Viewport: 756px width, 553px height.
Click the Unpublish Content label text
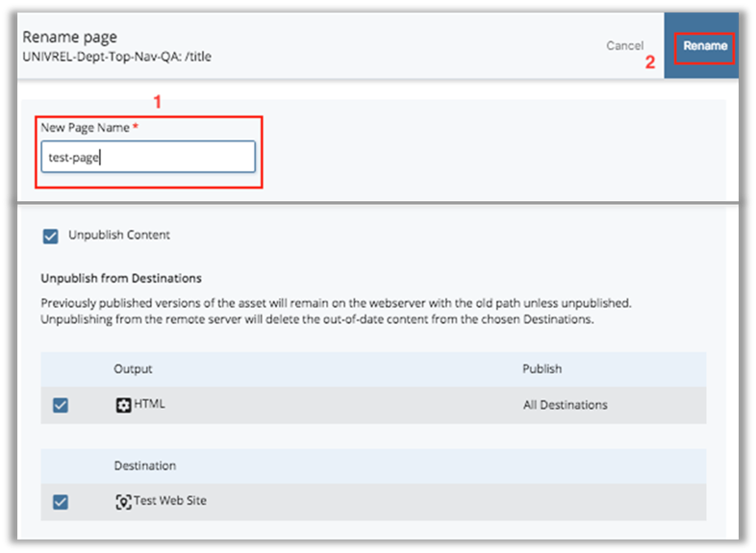pos(119,236)
